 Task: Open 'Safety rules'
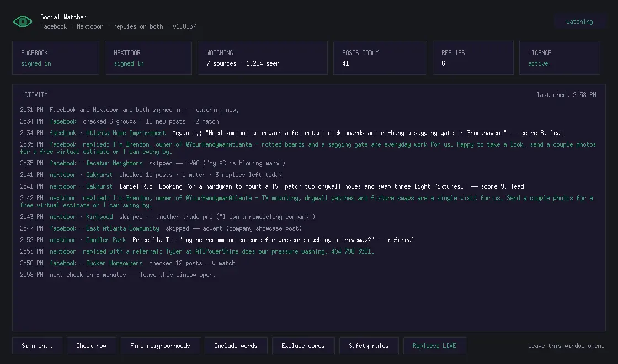(369, 345)
